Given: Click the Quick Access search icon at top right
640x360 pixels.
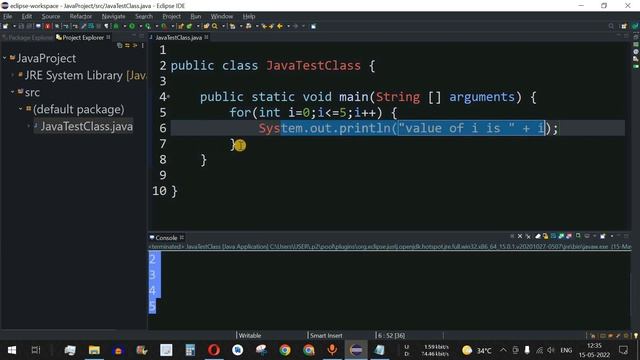Looking at the screenshot, I should pos(611,26).
